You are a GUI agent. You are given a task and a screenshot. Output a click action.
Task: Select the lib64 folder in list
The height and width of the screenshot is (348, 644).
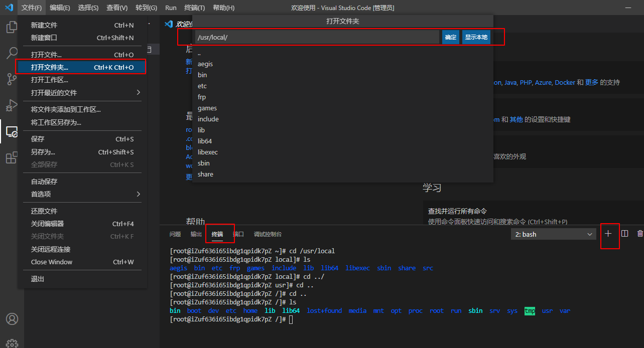pyautogui.click(x=343, y=141)
